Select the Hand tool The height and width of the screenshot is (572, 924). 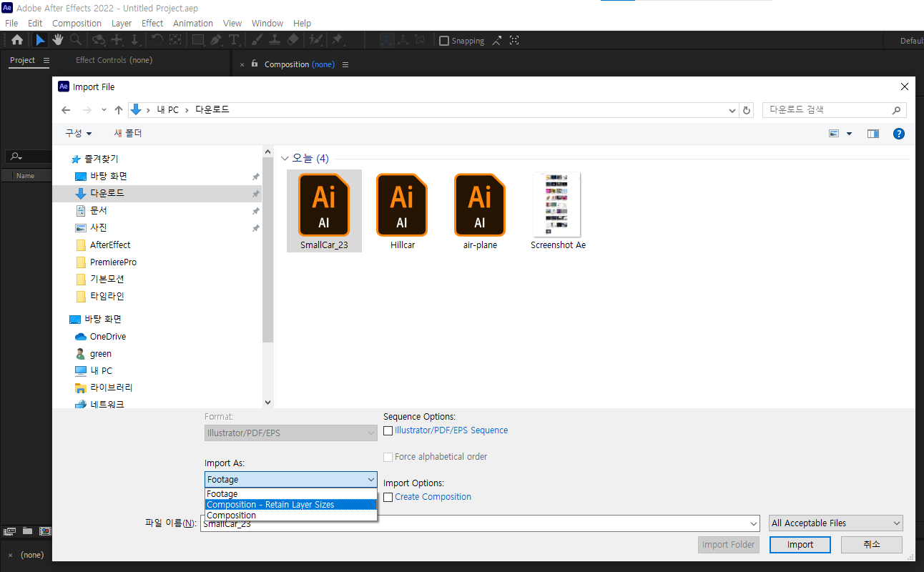click(58, 41)
